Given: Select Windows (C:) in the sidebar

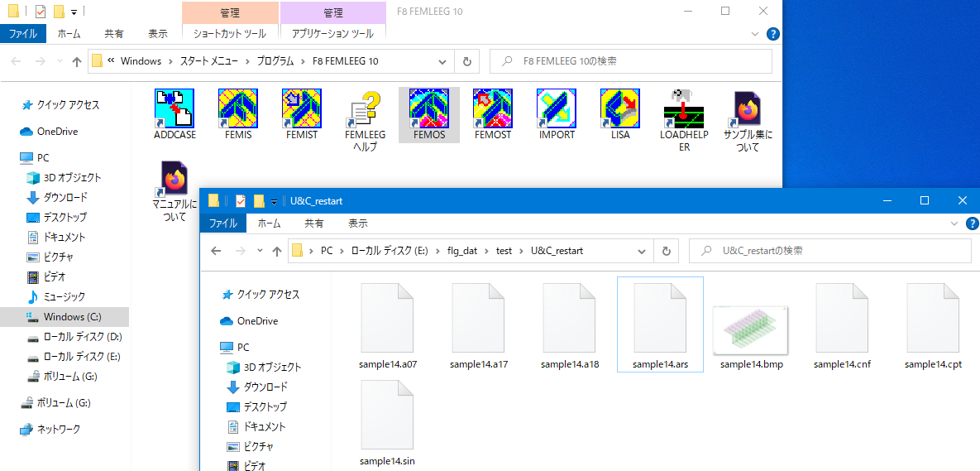Looking at the screenshot, I should pyautogui.click(x=65, y=316).
